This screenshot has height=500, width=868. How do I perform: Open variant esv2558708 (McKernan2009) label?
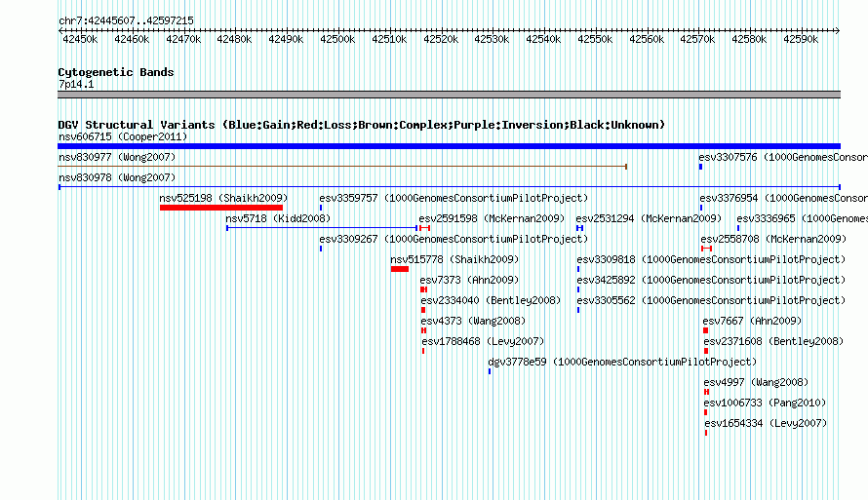(774, 239)
